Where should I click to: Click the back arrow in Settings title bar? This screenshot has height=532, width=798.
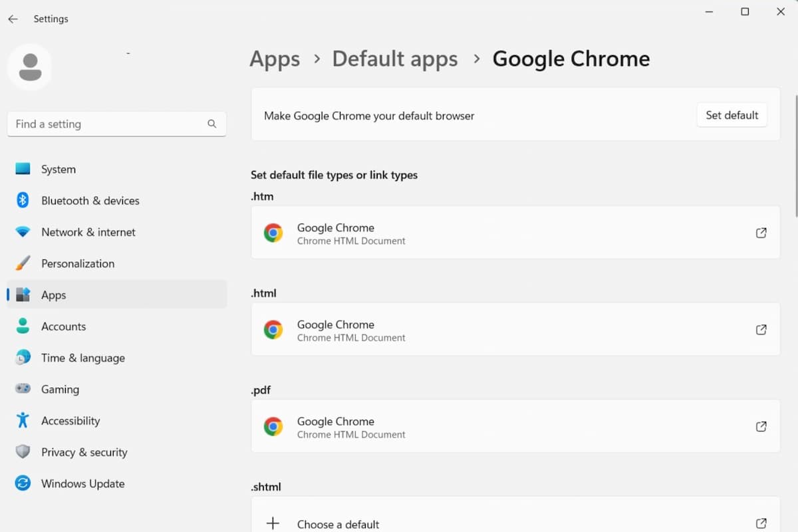pyautogui.click(x=13, y=19)
